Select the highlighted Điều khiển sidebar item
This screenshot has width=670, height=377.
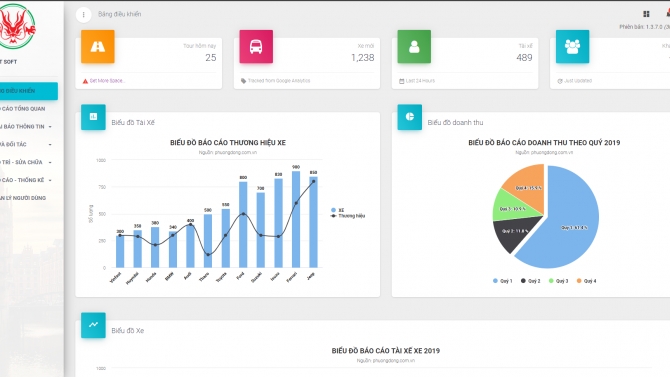click(x=29, y=91)
